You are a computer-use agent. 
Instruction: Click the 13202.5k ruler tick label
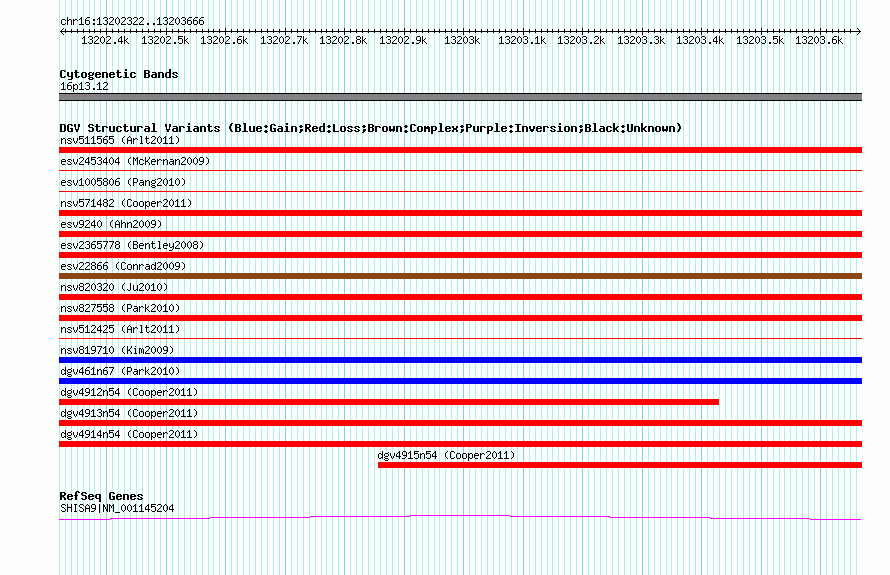pos(165,40)
